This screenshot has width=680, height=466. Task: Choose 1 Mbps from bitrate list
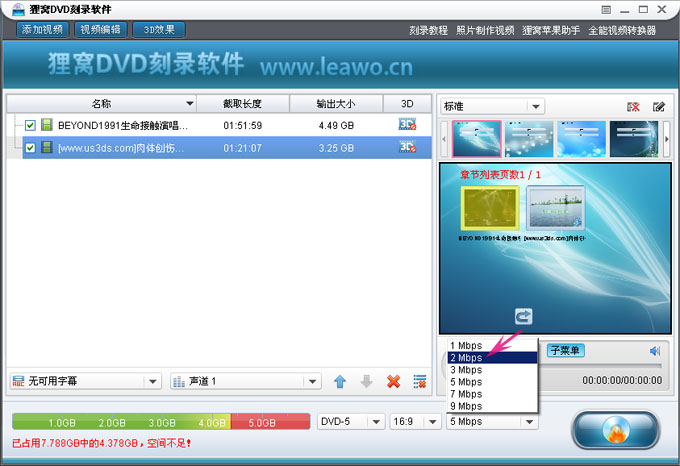point(492,345)
